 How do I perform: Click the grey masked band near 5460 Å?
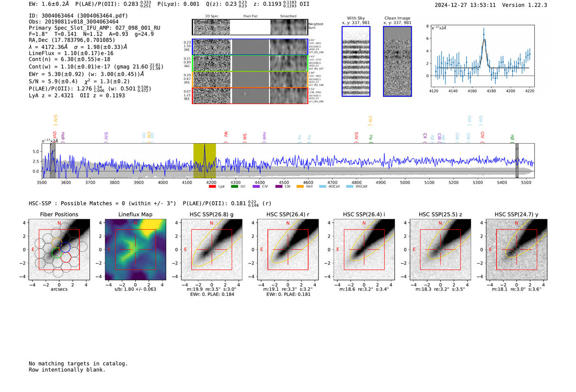517,160
